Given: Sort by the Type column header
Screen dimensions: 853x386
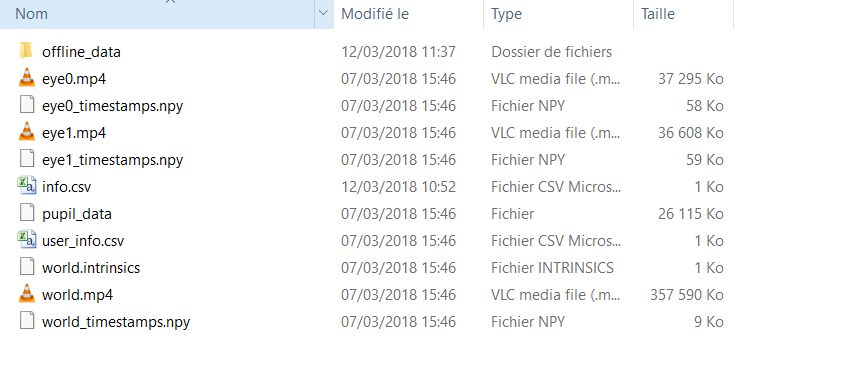Looking at the screenshot, I should 558,14.
